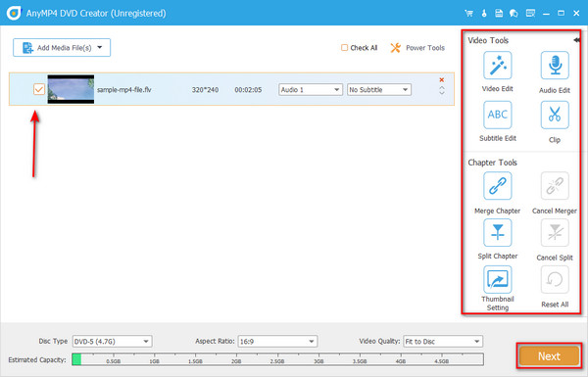Image resolution: width=588 pixels, height=377 pixels.
Task: Click the Reset All icon
Action: (x=555, y=279)
